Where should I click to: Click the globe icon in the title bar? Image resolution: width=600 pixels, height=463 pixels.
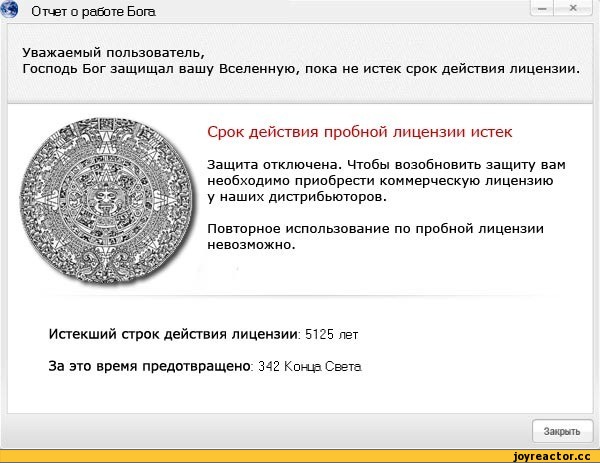coord(12,10)
